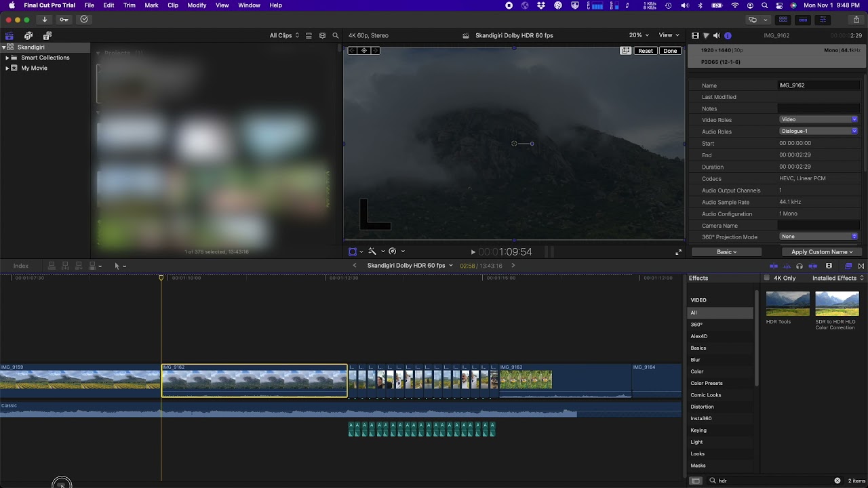The height and width of the screenshot is (488, 868).
Task: Enter full screen viewer with arrows icon
Action: click(x=678, y=252)
